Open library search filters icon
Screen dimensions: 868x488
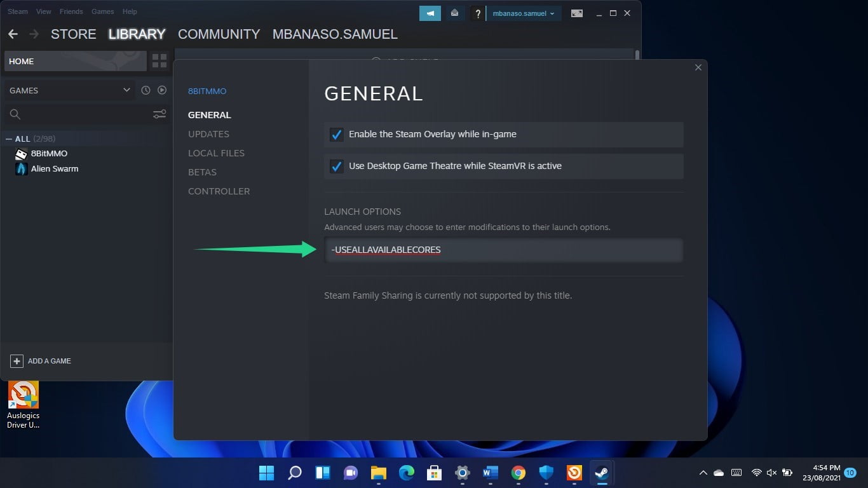[159, 114]
